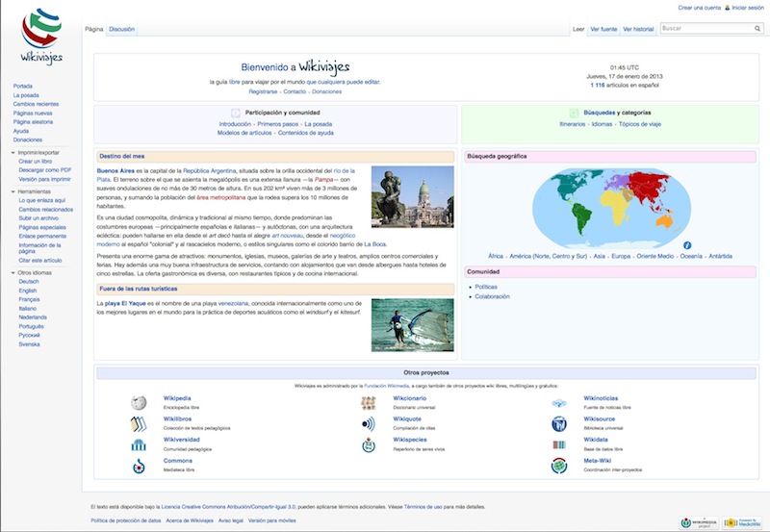Click the Wikispecies icon

click(369, 445)
